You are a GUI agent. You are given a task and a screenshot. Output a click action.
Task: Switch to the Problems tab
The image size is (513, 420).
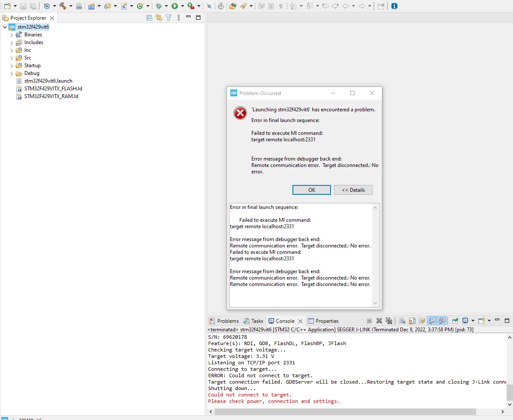pos(224,321)
